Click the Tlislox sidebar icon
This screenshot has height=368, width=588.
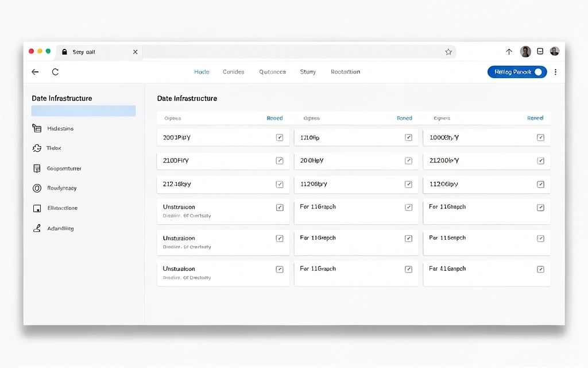(x=37, y=148)
